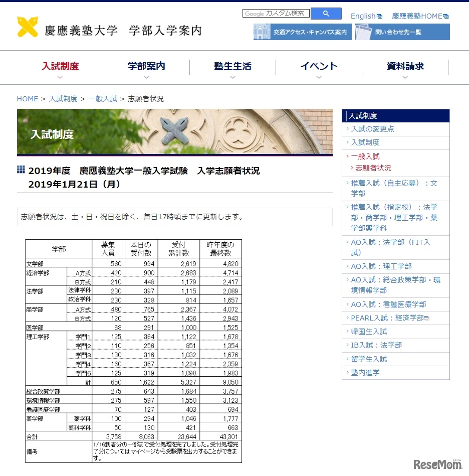Select the 塾生生活 menu item
469x476 pixels.
[231, 66]
